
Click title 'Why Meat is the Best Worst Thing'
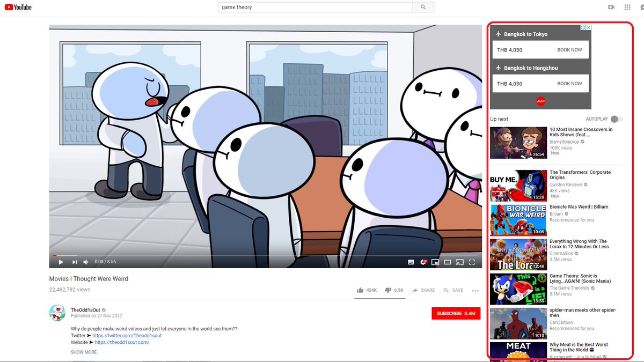pos(577,347)
